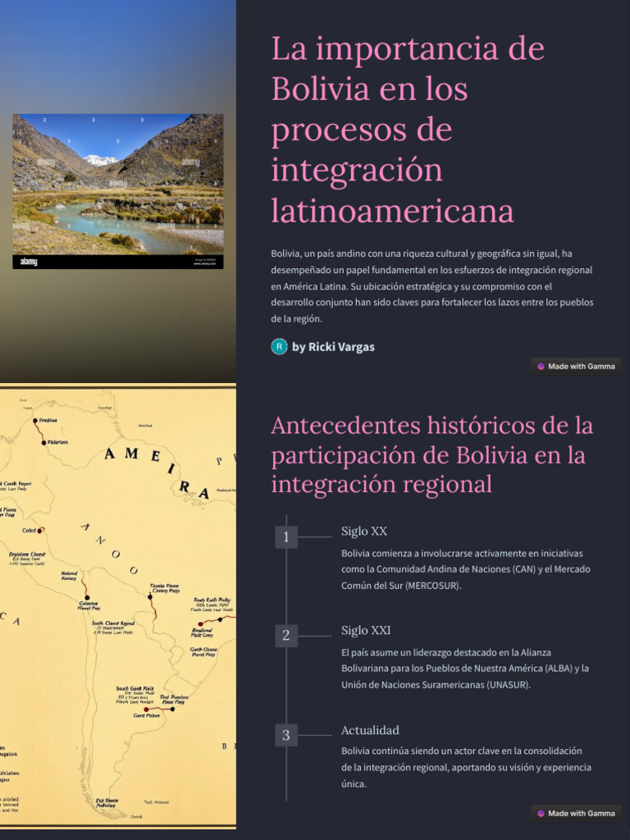This screenshot has height=840, width=630.
Task: Click timeline marker number 1
Action: [286, 536]
